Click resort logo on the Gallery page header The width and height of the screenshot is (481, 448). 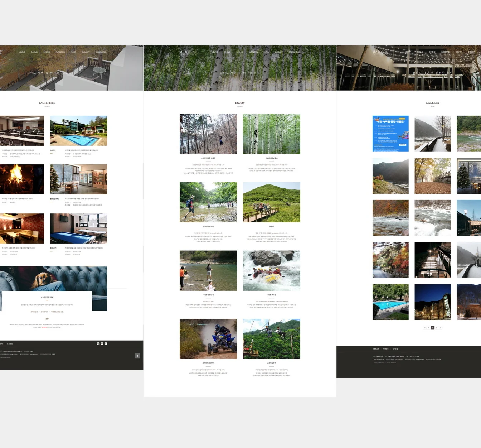(380, 52)
